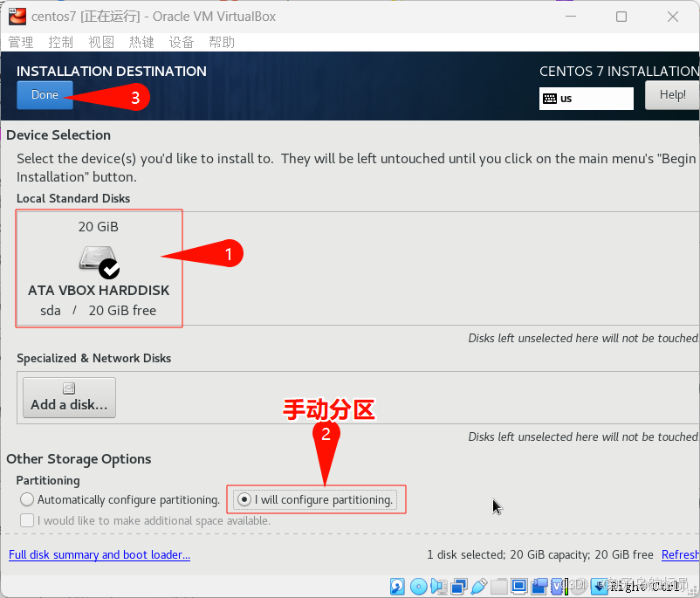Click the keyboard capture arrow icon

599,586
